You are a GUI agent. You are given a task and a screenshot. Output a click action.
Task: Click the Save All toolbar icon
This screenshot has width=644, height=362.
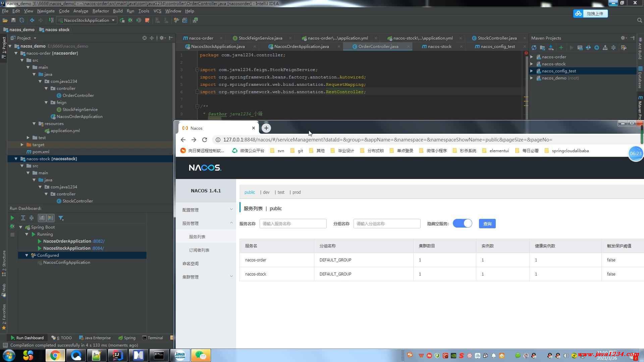13,20
